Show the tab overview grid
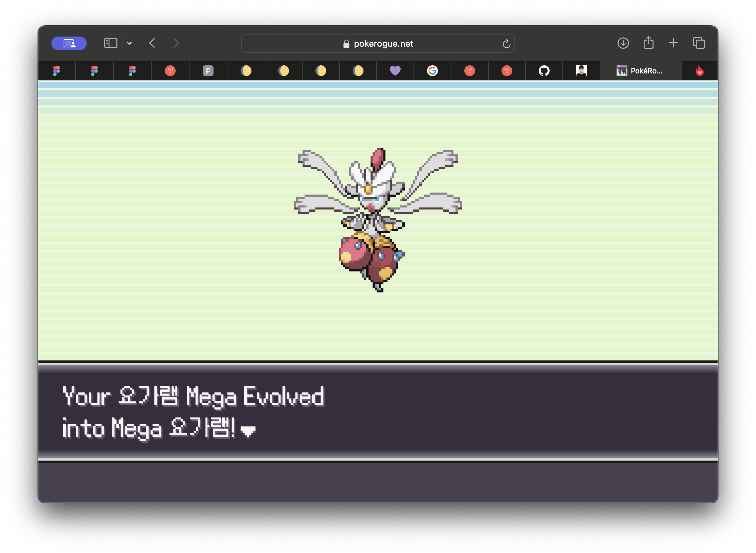756x553 pixels. [699, 43]
